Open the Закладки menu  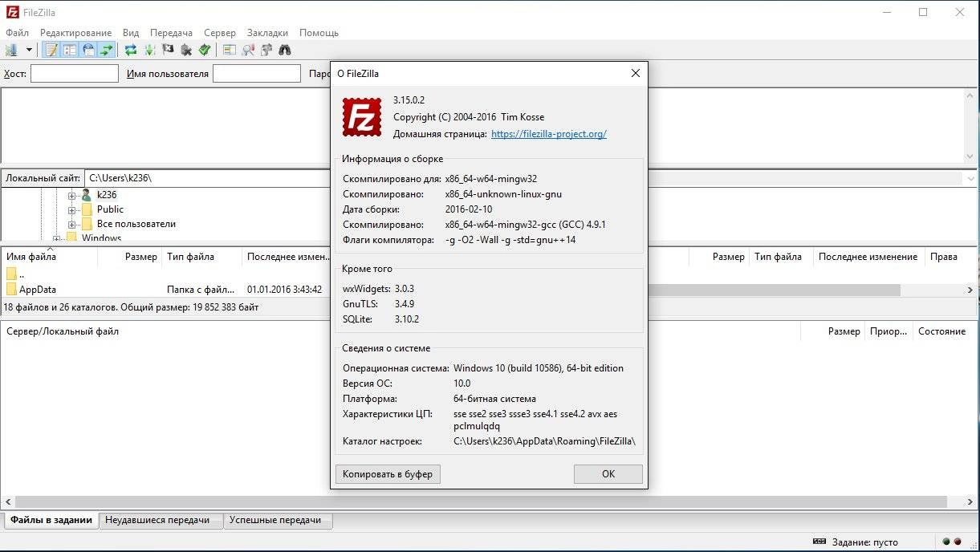coord(267,33)
